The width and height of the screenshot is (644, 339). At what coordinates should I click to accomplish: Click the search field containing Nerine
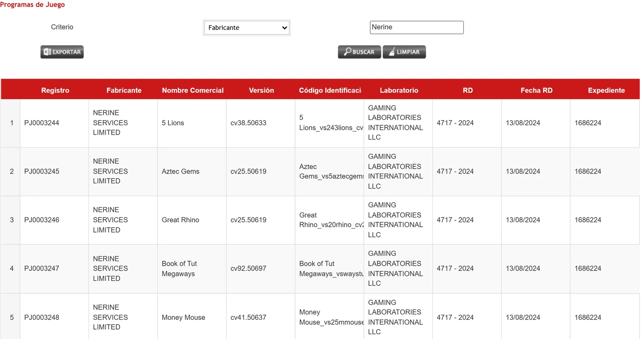click(417, 27)
